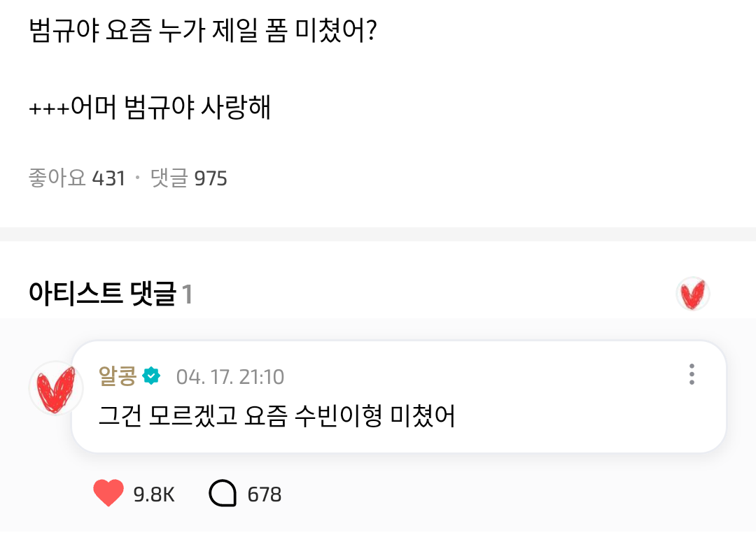The width and height of the screenshot is (756, 542).
Task: Tap the 9.8K like count
Action: coord(154,494)
